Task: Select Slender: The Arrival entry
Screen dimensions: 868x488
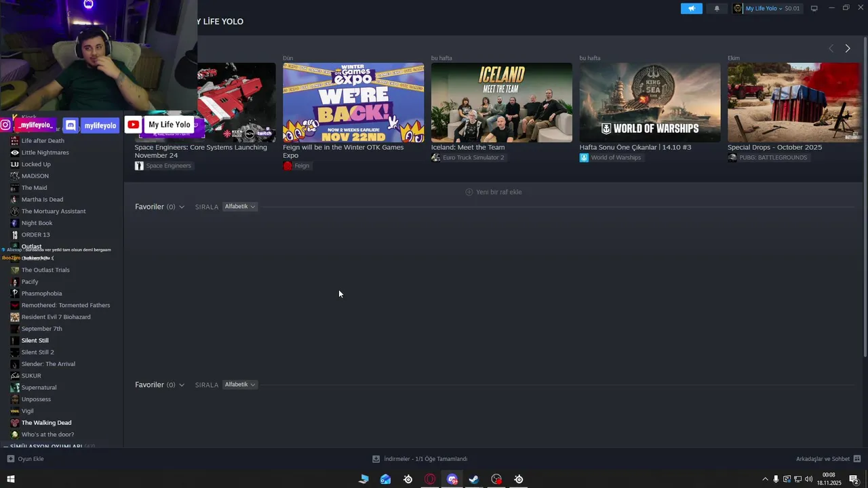Action: (x=48, y=364)
